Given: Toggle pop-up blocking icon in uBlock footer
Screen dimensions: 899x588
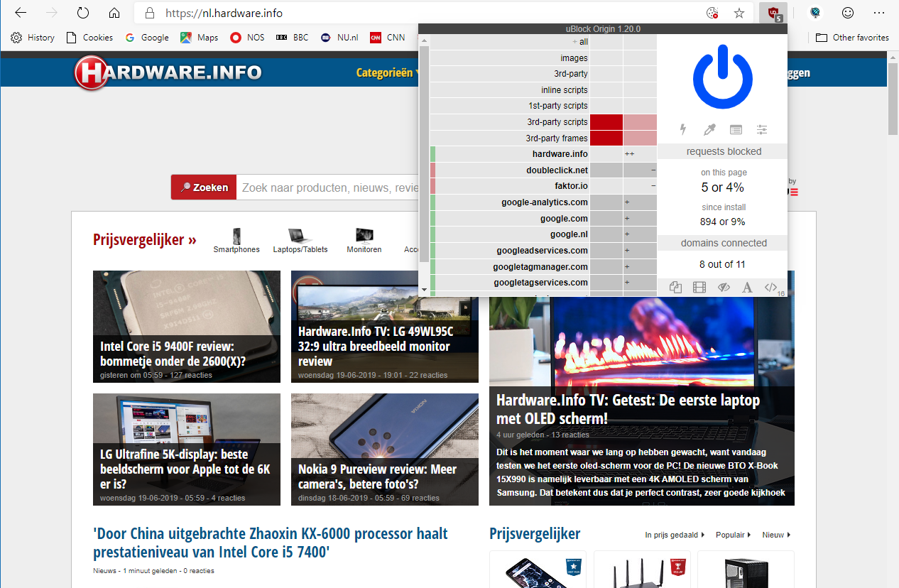Looking at the screenshot, I should click(x=675, y=288).
